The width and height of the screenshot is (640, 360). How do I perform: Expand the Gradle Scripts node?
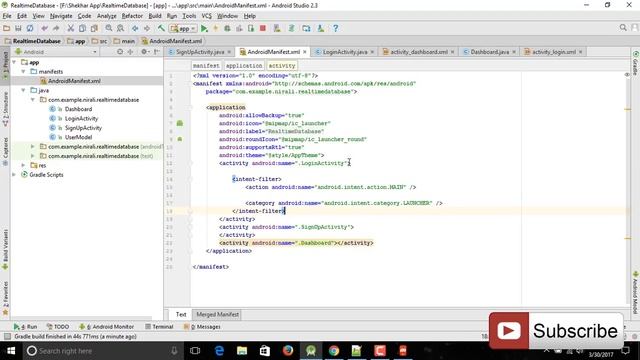(x=14, y=175)
